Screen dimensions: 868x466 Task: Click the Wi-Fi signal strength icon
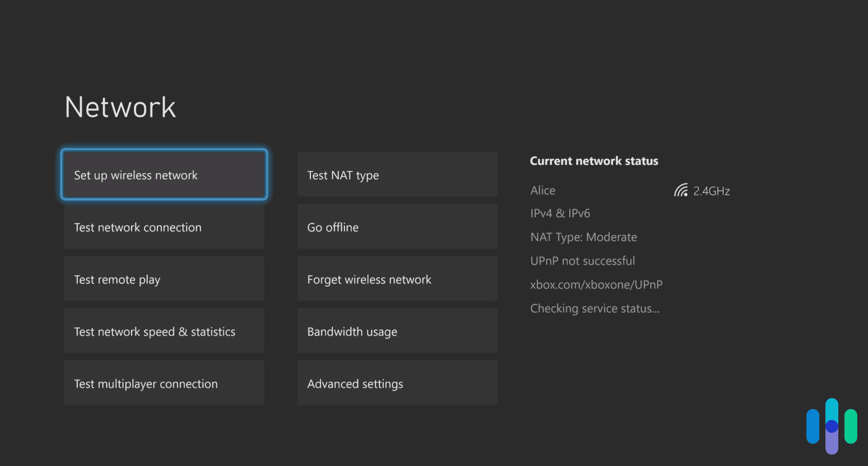coord(681,190)
